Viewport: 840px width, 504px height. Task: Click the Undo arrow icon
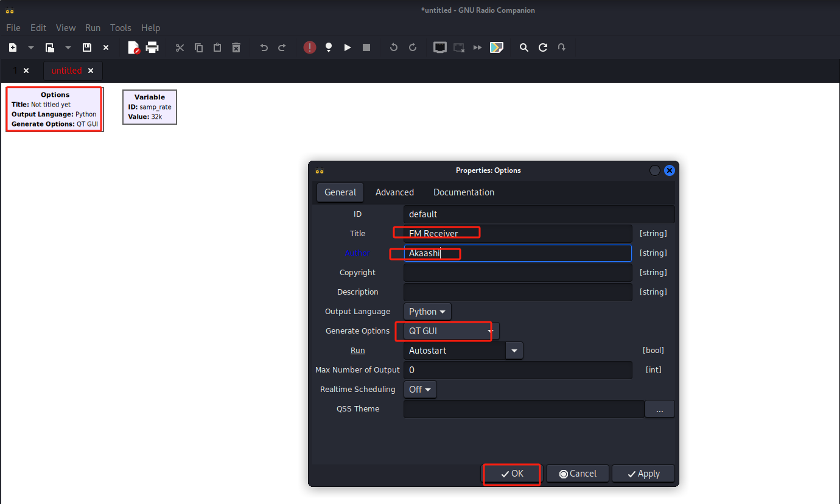pyautogui.click(x=264, y=47)
